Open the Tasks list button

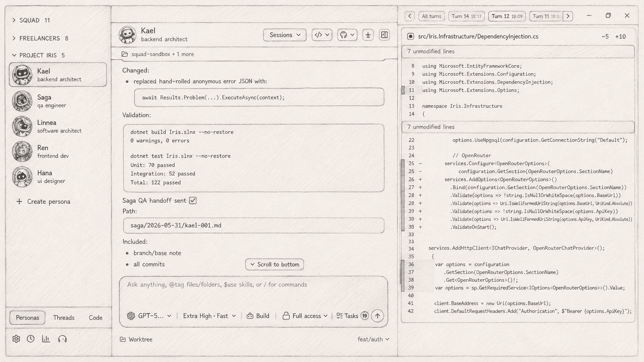pyautogui.click(x=347, y=316)
